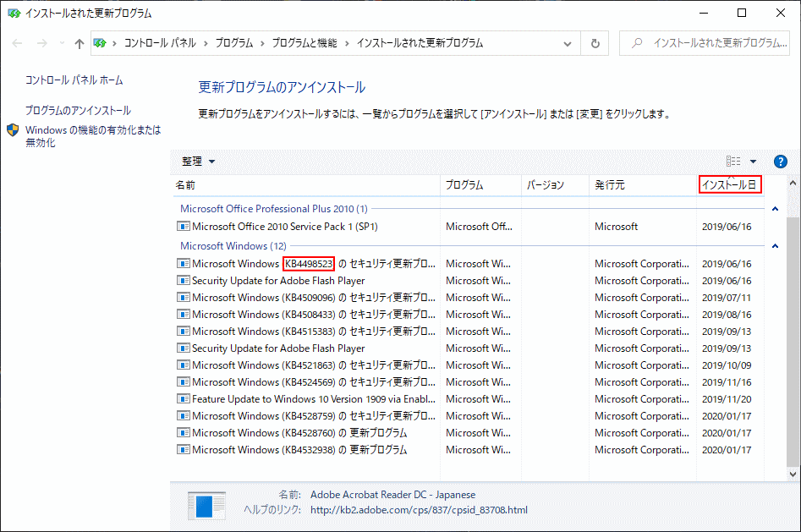Viewport: 801px width, 532px height.
Task: Open the 整理 menu
Action: click(x=198, y=162)
